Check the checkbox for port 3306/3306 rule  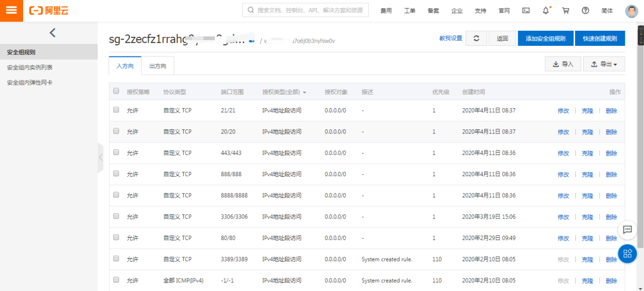[116, 216]
